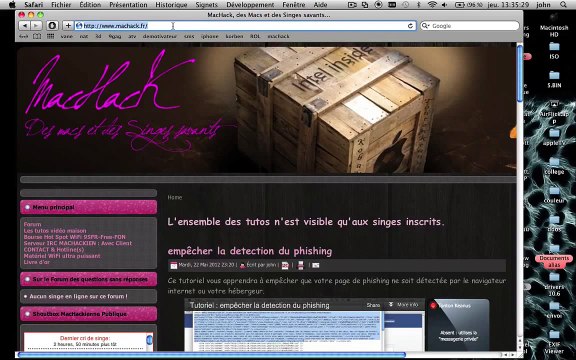Open the Signets menu
The height and width of the screenshot is (360, 576).
click(x=206, y=4)
